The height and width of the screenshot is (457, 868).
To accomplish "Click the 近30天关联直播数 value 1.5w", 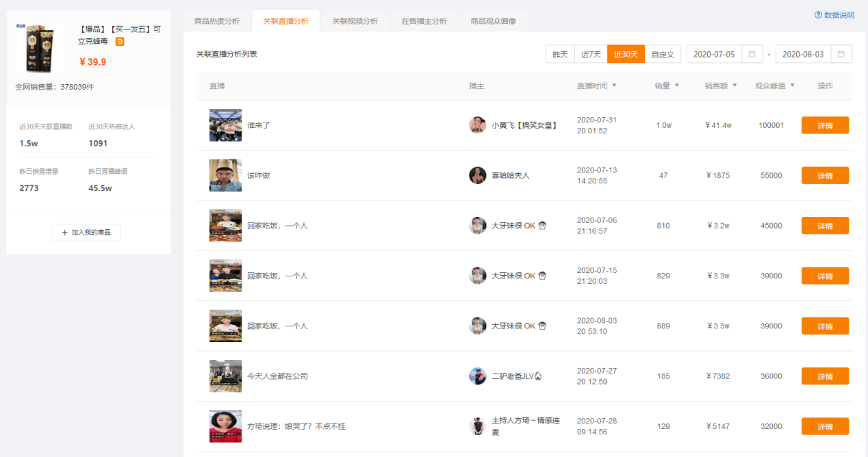I will (x=29, y=143).
